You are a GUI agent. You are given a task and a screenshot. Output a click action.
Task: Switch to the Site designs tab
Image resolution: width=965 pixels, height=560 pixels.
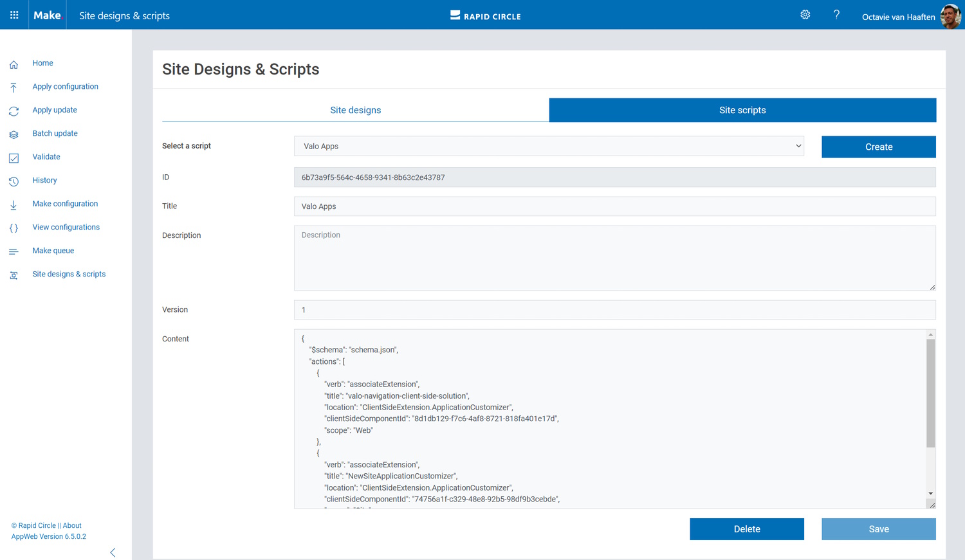[x=355, y=110]
